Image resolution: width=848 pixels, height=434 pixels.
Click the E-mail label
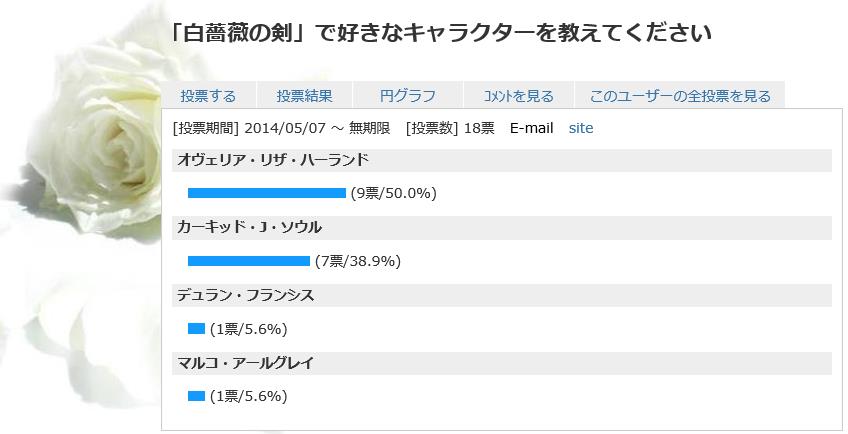click(x=531, y=128)
